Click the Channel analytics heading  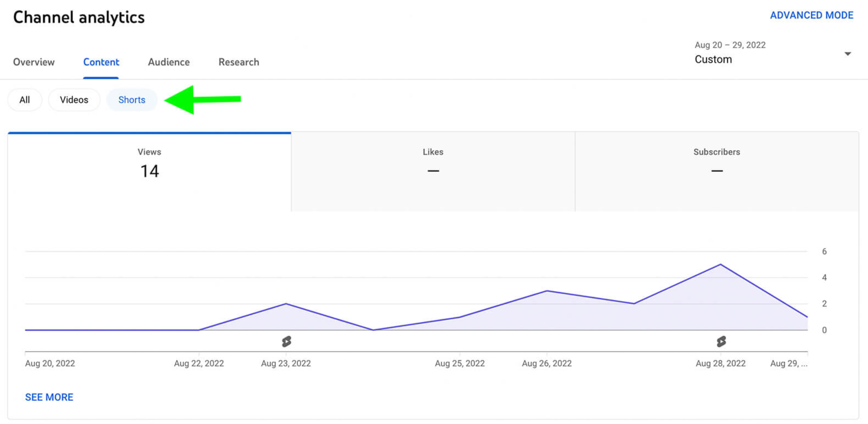79,17
